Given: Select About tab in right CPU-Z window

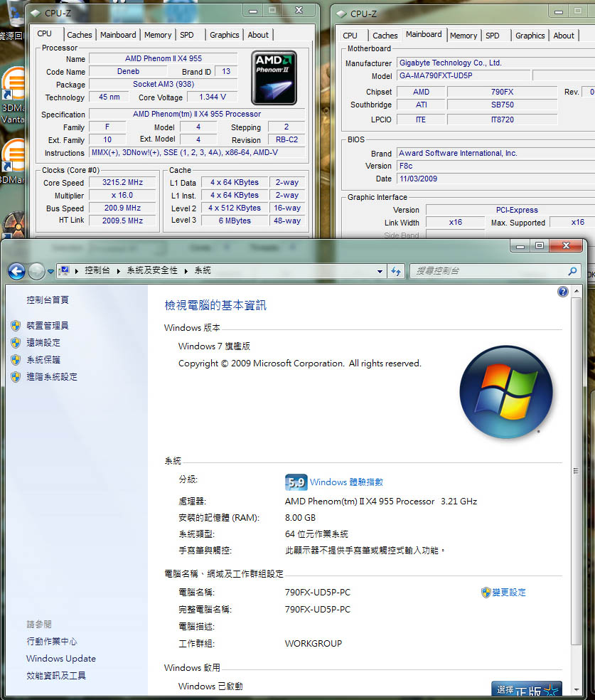Looking at the screenshot, I should [564, 36].
